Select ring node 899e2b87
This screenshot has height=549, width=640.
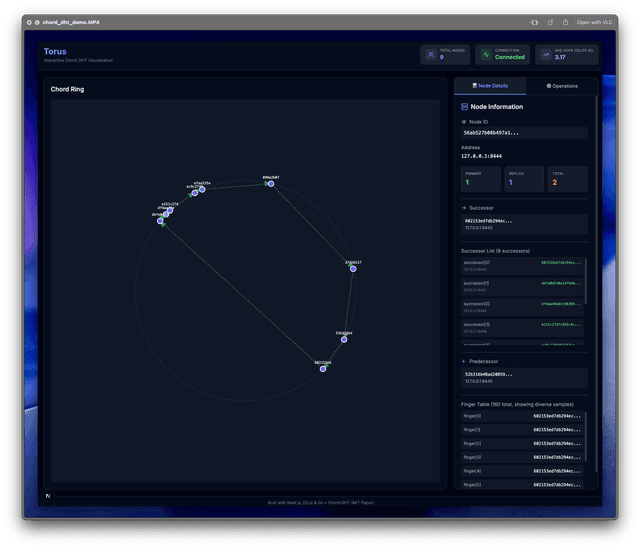268,183
